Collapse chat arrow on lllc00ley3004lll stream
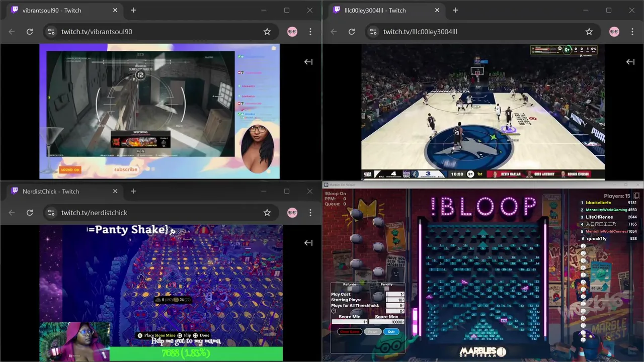 pyautogui.click(x=630, y=62)
